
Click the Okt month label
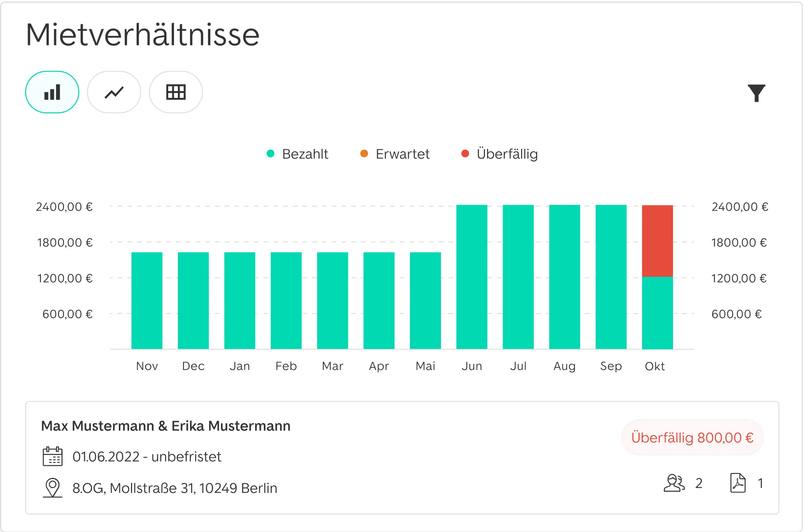(x=655, y=366)
